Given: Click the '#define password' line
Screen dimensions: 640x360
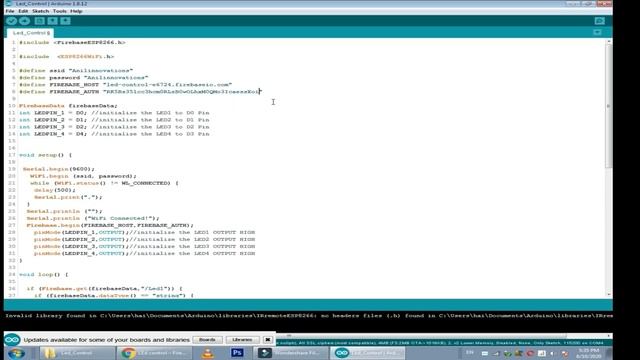Looking at the screenshot, I should pos(84,78).
